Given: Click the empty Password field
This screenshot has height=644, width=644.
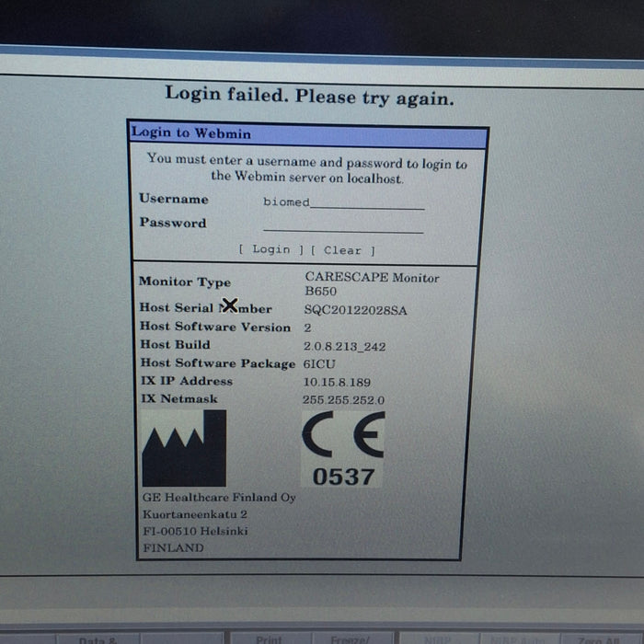Looking at the screenshot, I should point(342,224).
